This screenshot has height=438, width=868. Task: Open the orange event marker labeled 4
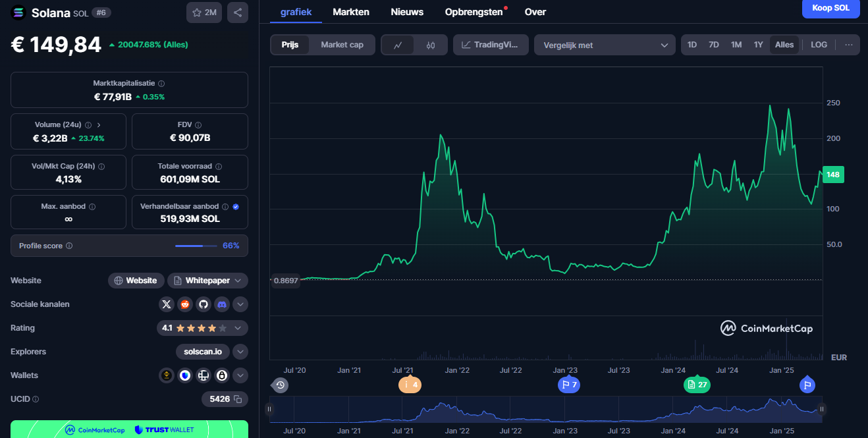pos(410,385)
